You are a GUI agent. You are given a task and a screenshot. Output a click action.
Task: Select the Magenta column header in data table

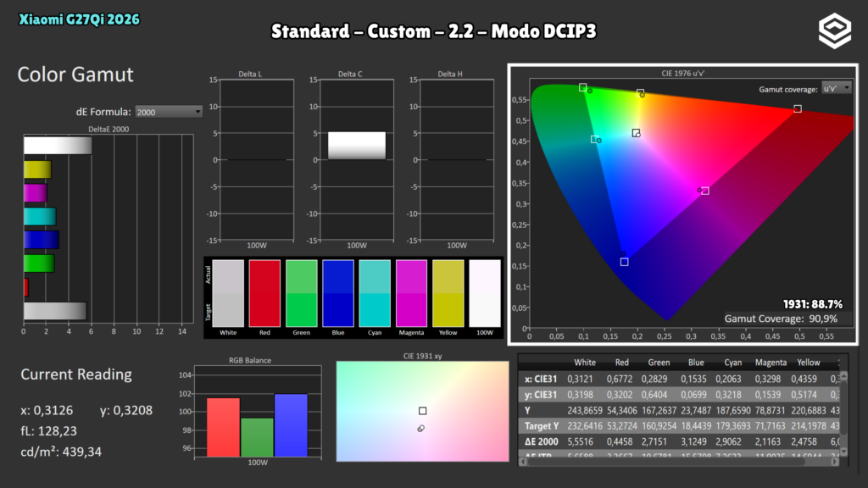771,363
